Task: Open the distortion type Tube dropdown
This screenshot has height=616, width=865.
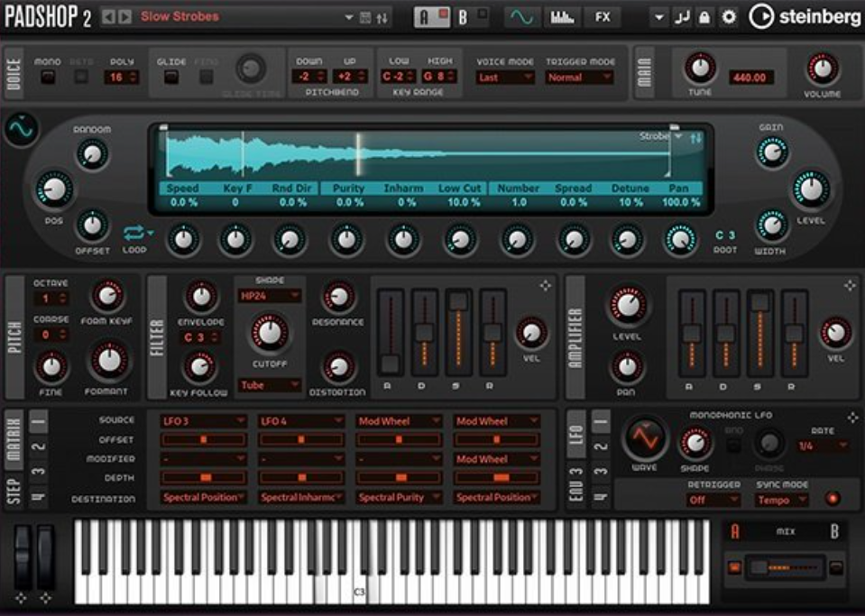Action: pyautogui.click(x=269, y=385)
